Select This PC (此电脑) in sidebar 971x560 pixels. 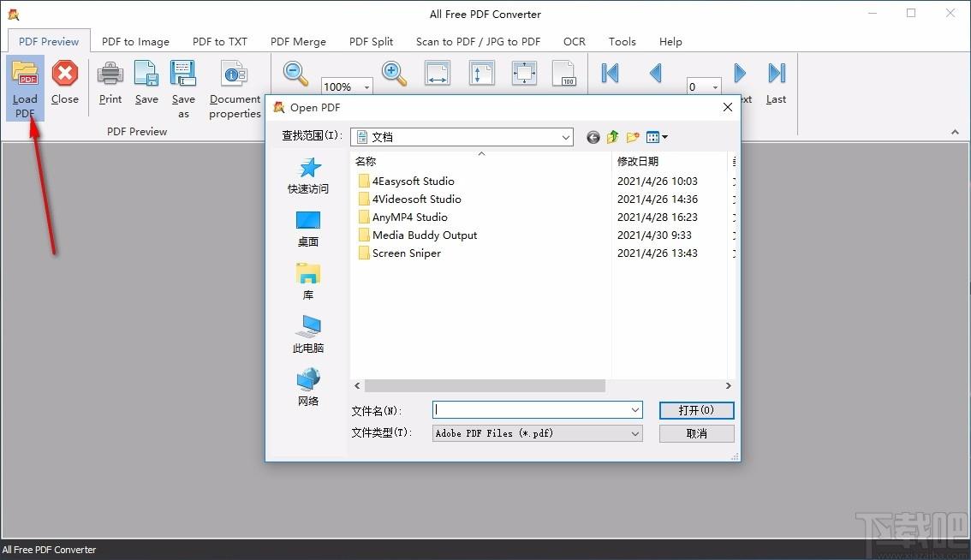point(307,335)
